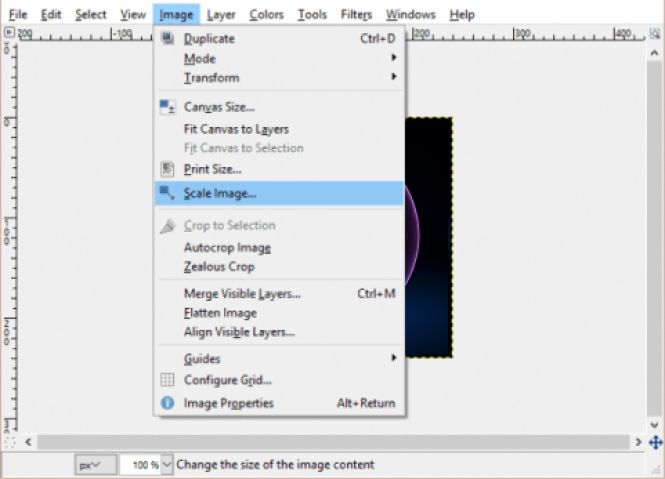Open the Windows menu

[x=410, y=15]
